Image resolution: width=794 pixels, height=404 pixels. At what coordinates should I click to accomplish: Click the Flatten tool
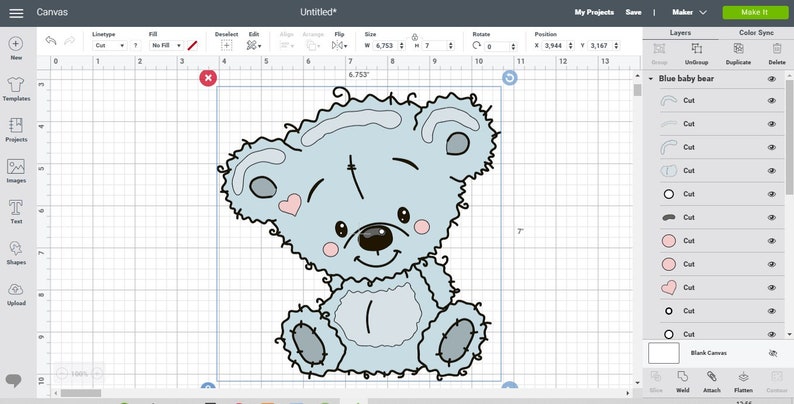click(743, 377)
